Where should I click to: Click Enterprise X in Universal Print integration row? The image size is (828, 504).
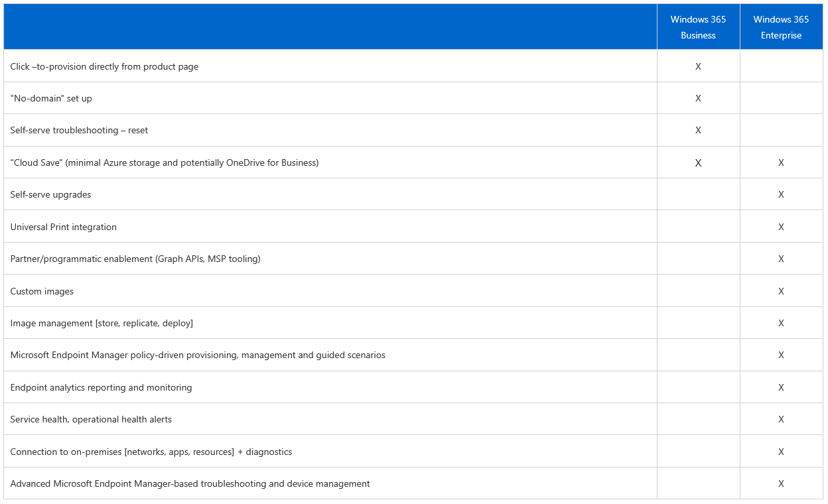[x=781, y=227]
